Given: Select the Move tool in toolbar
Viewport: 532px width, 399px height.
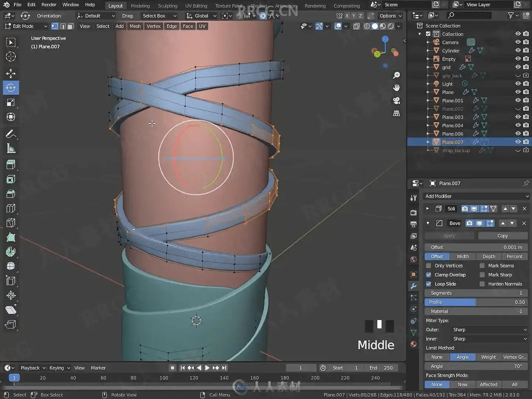Looking at the screenshot, I should tap(11, 73).
